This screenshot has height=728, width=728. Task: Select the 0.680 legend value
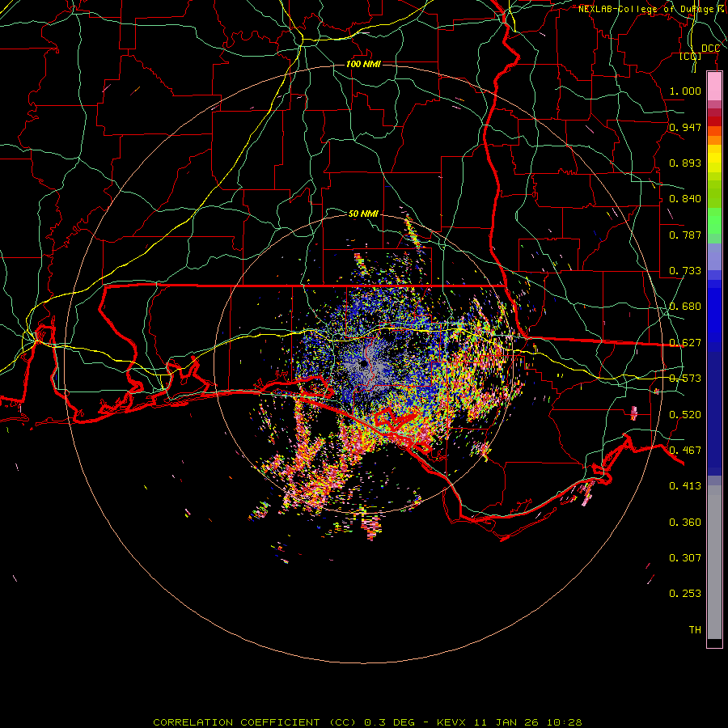click(x=685, y=307)
